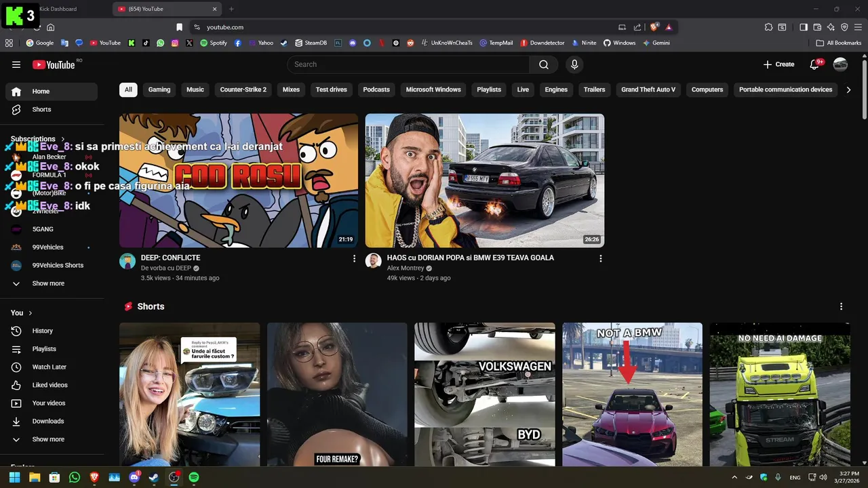Open Downdetector bookmark

542,43
